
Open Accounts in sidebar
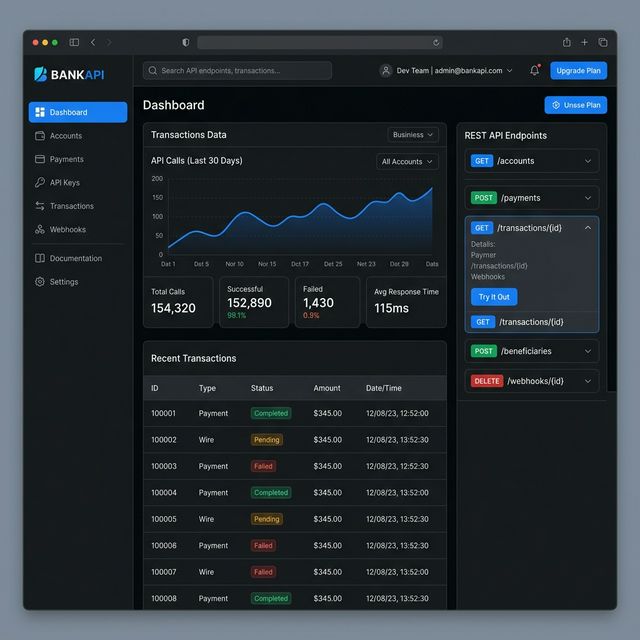(78, 136)
